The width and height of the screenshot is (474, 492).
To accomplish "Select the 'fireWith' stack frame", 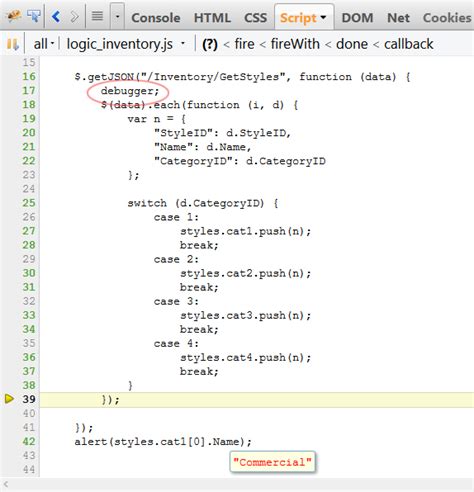I will pos(295,44).
